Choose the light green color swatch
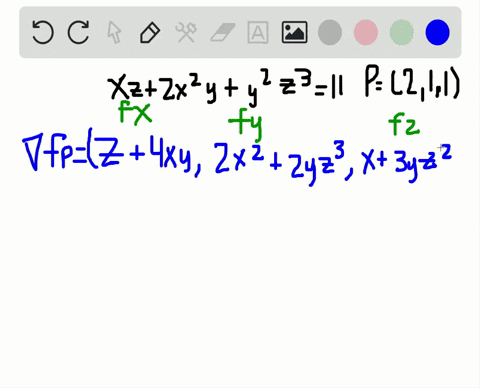 (x=402, y=32)
